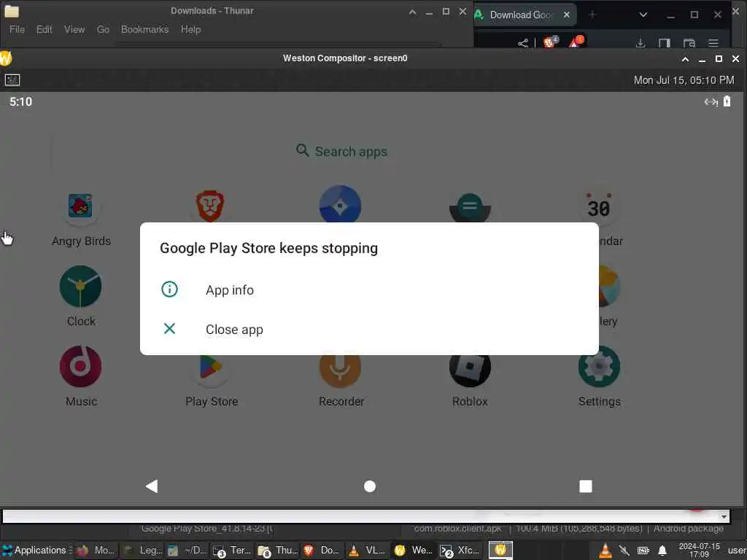Open the Music app icon
747x560 pixels.
80,366
